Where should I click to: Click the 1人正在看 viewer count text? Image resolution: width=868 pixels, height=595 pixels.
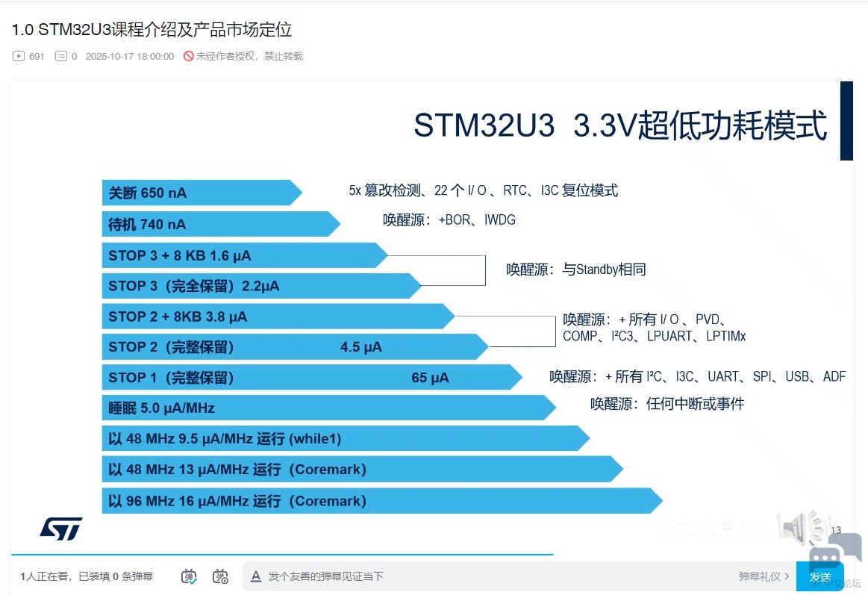[x=43, y=576]
